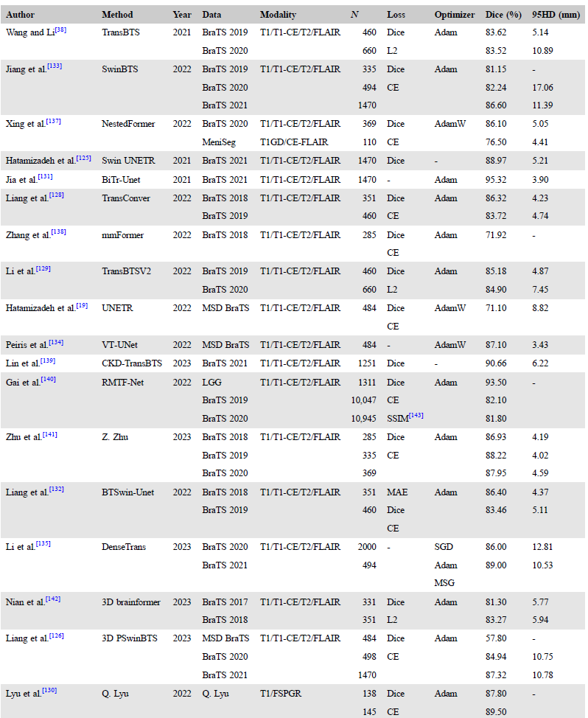The image size is (588, 718).
Task: Open citation 19 in the UNETR row
Action: pos(82,305)
